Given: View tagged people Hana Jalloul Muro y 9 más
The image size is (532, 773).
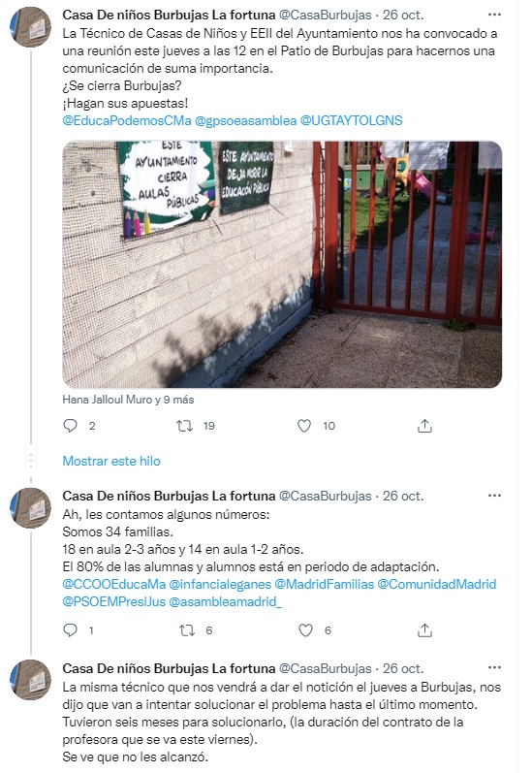Looking at the screenshot, I should pyautogui.click(x=128, y=400).
